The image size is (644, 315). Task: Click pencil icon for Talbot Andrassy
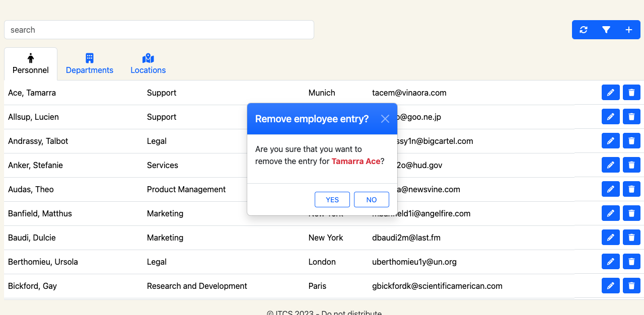click(610, 141)
